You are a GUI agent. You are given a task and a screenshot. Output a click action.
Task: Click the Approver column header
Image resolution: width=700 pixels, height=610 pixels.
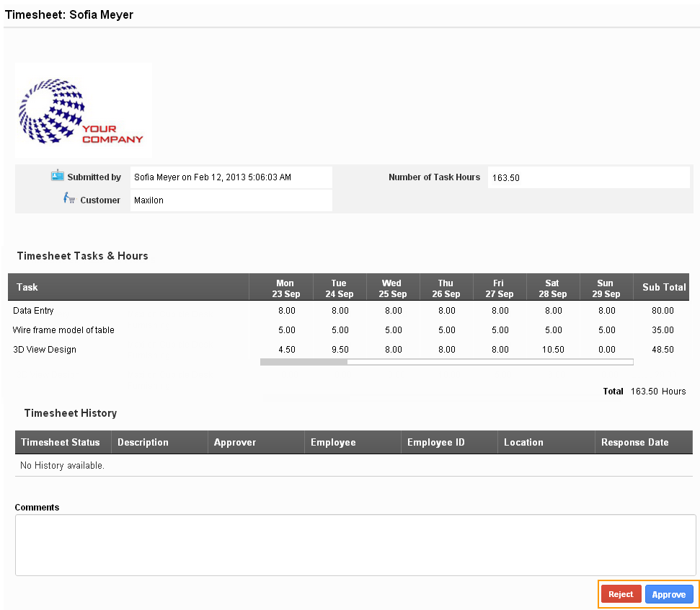tap(235, 442)
